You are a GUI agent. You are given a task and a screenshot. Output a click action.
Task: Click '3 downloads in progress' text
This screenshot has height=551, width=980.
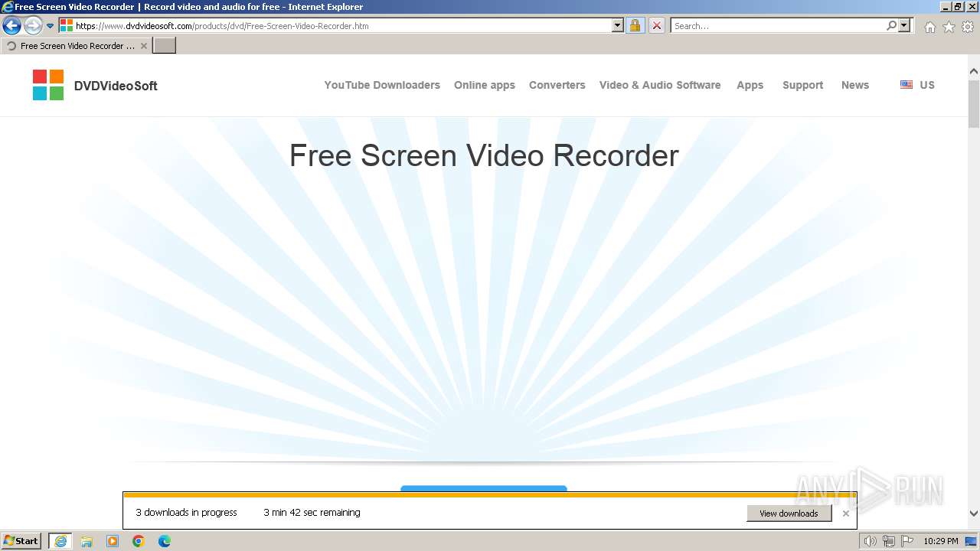[187, 513]
